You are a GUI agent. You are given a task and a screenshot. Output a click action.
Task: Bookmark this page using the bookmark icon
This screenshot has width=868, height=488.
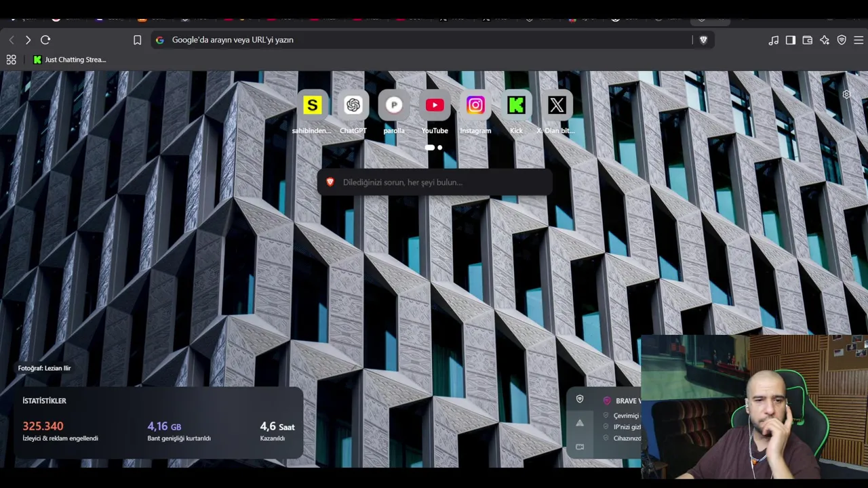[137, 40]
